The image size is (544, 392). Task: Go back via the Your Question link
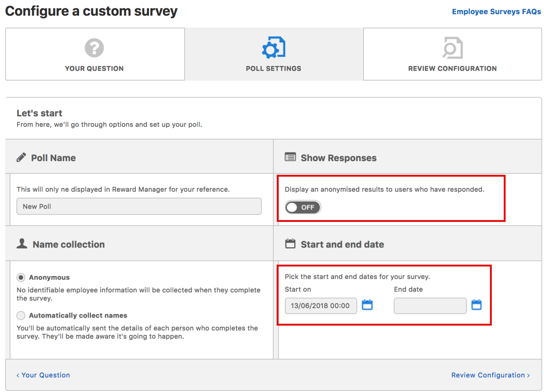pos(43,375)
